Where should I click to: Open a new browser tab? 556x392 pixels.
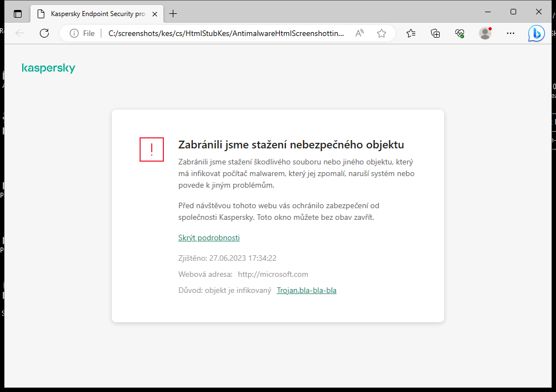click(x=174, y=13)
